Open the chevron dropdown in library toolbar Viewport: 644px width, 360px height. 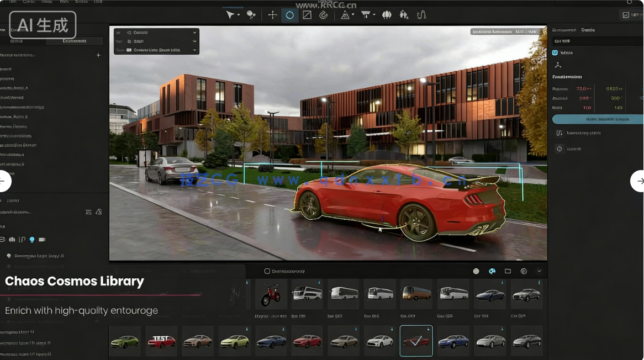(539, 271)
